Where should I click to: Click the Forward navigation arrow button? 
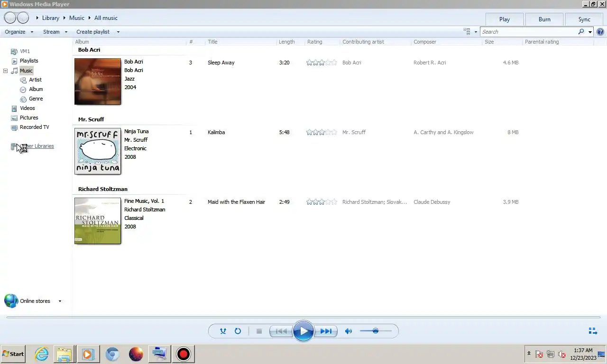coord(23,18)
